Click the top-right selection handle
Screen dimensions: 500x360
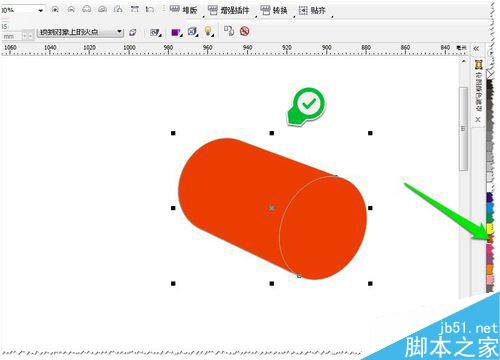click(x=370, y=133)
